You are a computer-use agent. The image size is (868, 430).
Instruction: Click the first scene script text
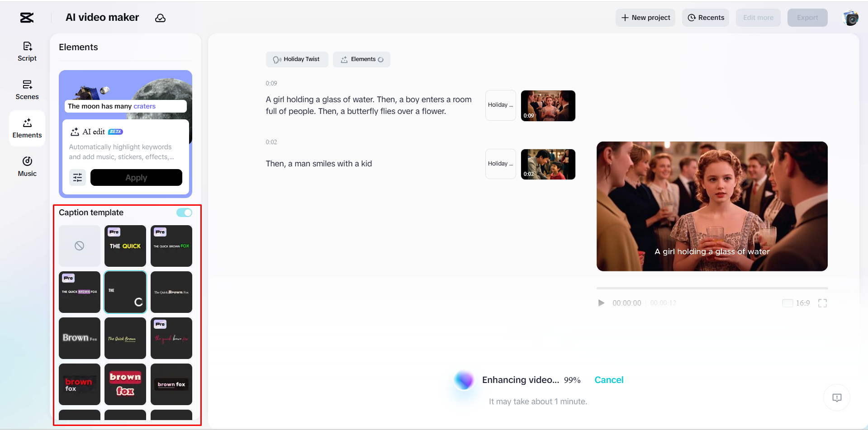[369, 105]
